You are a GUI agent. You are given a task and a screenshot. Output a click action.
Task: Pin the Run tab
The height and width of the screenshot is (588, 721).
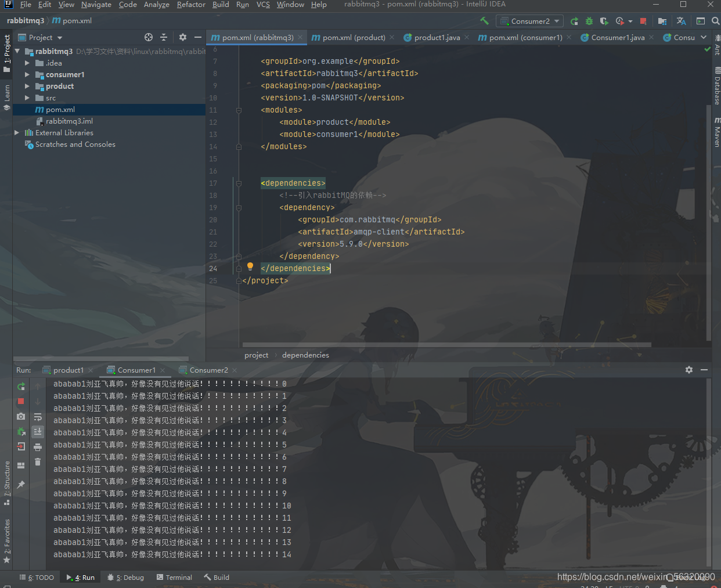(21, 485)
